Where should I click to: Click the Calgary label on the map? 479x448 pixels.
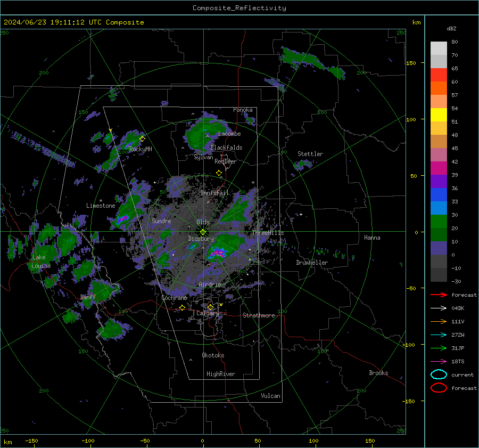coord(208,313)
